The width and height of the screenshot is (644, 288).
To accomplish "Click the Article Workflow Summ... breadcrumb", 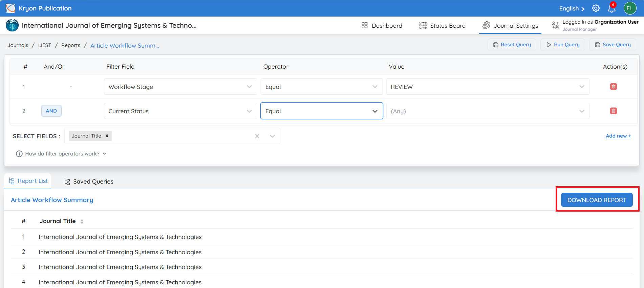I will [125, 46].
